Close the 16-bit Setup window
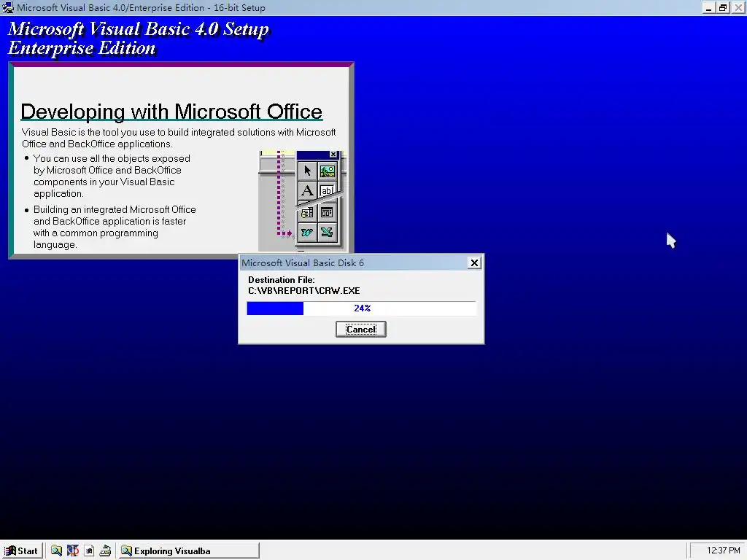 click(738, 7)
